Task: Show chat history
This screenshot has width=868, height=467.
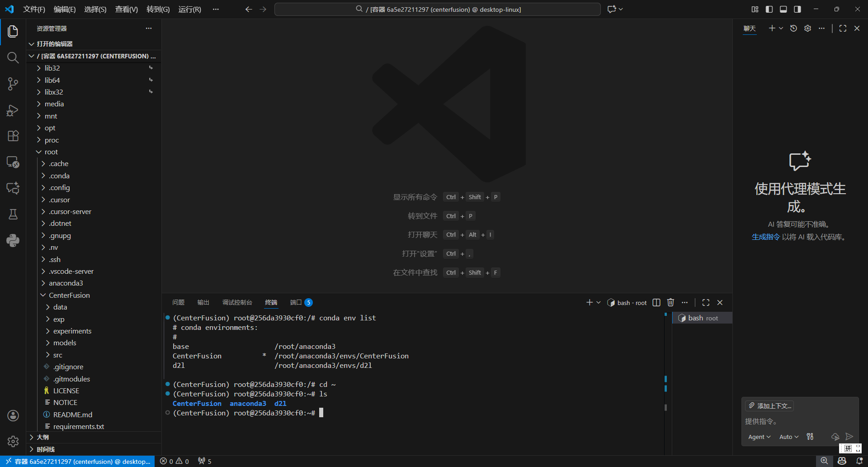Action: (793, 28)
